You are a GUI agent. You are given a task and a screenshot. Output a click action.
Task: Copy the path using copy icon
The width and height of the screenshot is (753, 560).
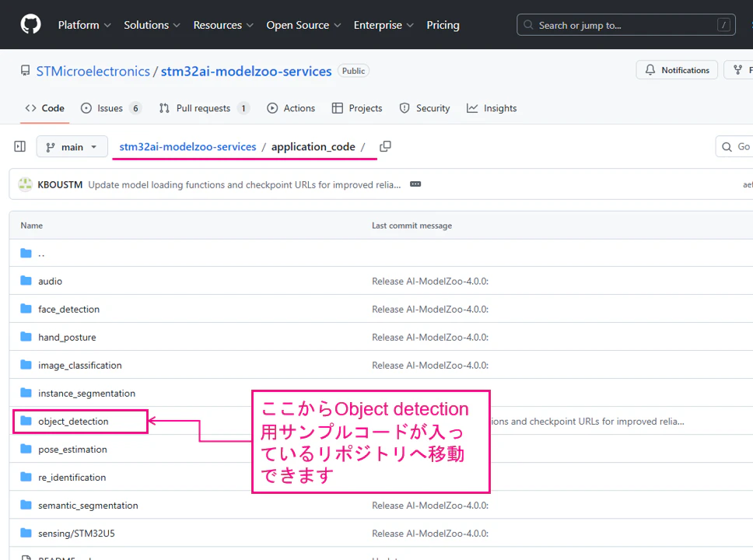pyautogui.click(x=385, y=146)
